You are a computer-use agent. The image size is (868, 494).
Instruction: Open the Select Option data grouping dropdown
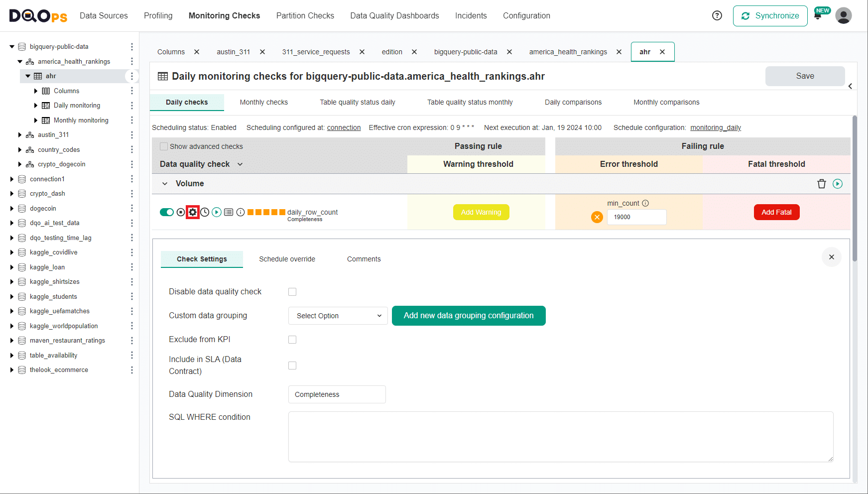pyautogui.click(x=338, y=315)
